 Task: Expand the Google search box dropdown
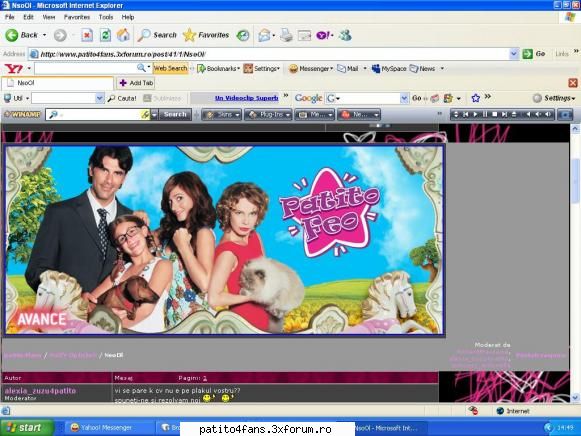(404, 98)
